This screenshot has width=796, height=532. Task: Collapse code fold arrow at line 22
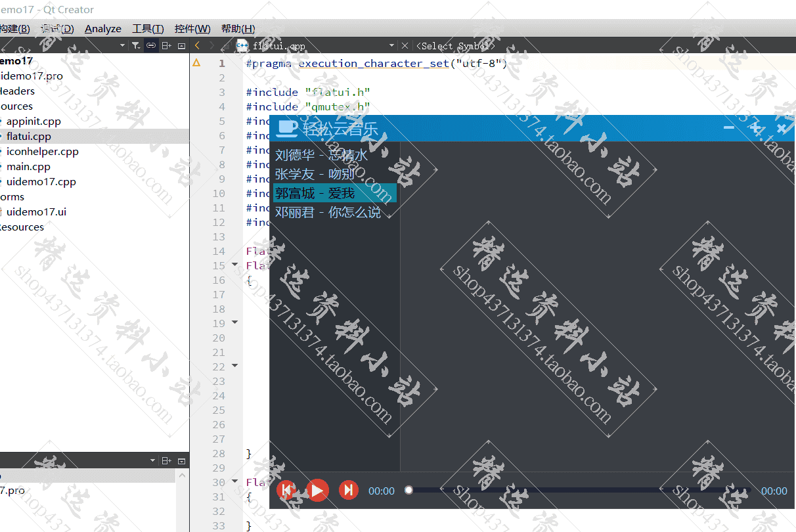235,366
